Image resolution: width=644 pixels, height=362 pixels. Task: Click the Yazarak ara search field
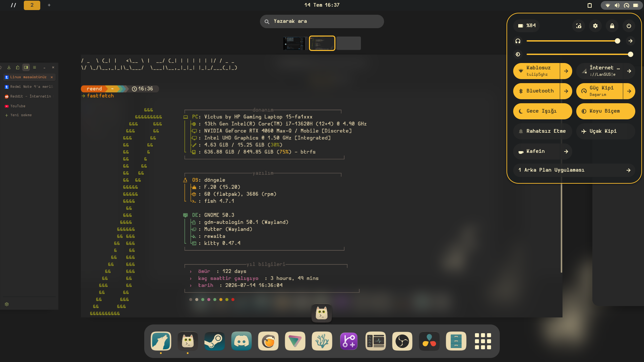(322, 21)
